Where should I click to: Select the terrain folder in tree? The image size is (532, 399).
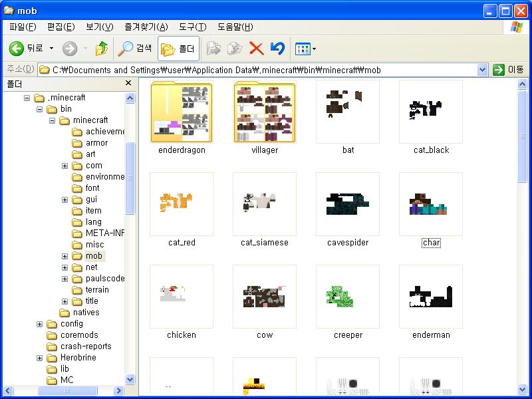(x=97, y=290)
